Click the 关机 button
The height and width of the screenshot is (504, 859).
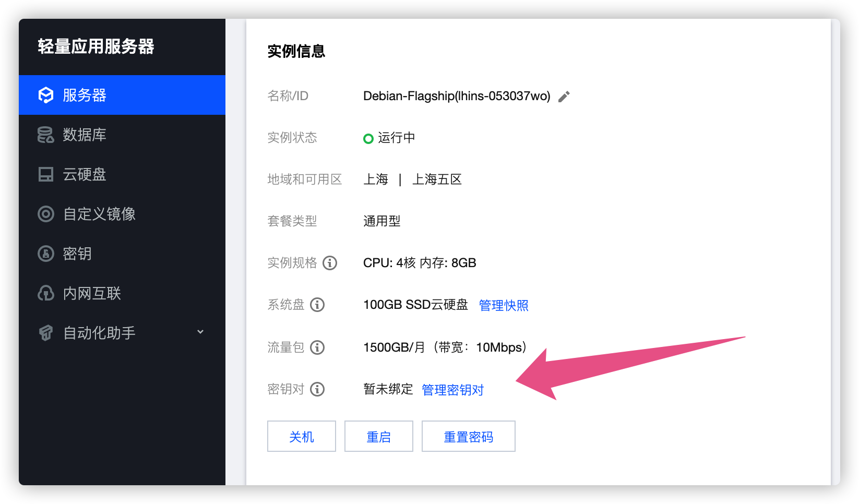click(x=302, y=436)
